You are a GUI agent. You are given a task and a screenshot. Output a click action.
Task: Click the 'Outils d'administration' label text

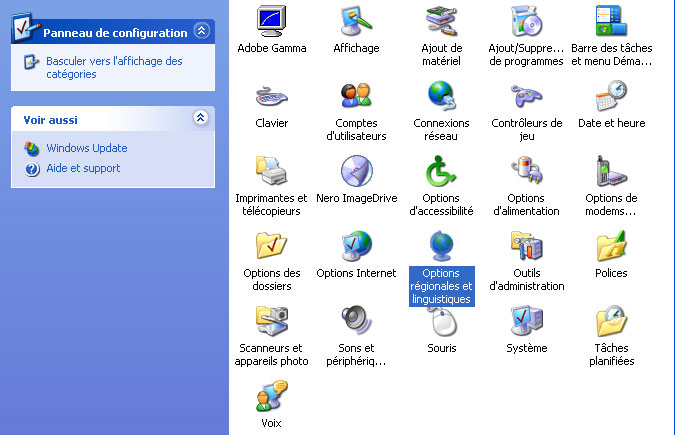click(x=526, y=280)
